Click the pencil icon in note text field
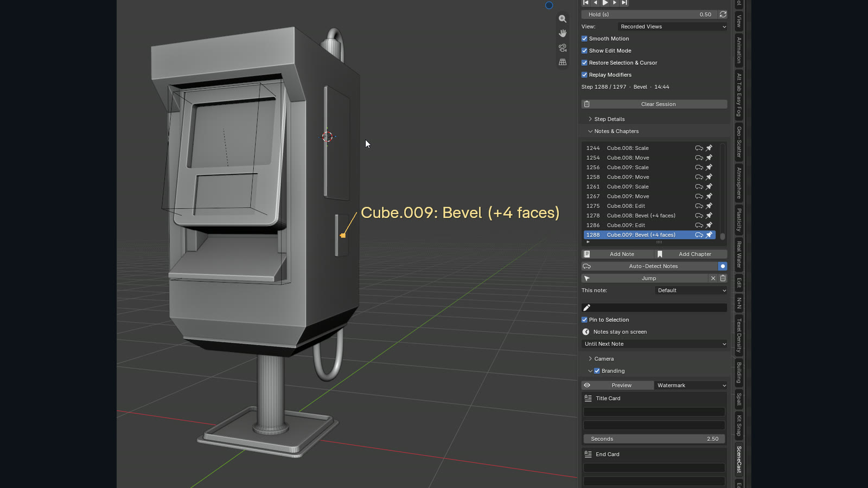This screenshot has width=868, height=488. point(586,307)
